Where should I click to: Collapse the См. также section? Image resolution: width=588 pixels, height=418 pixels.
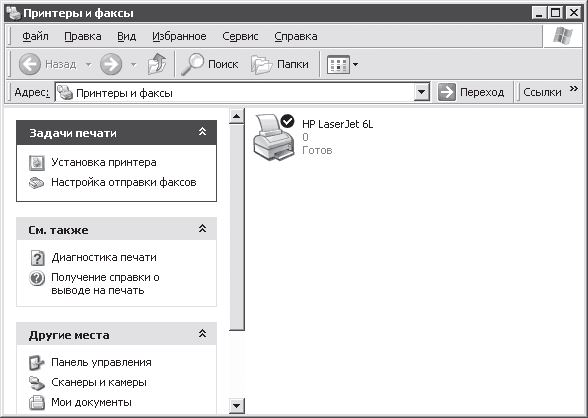(x=202, y=228)
